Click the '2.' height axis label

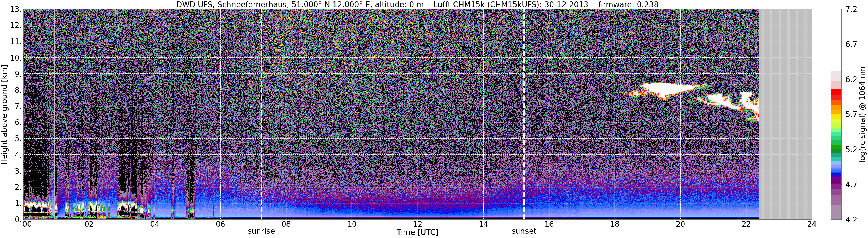tap(18, 187)
